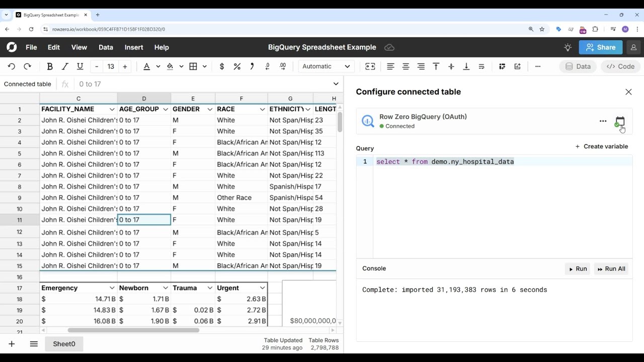The height and width of the screenshot is (362, 644).
Task: Open GENDER column filter dropdown
Action: [x=210, y=109]
